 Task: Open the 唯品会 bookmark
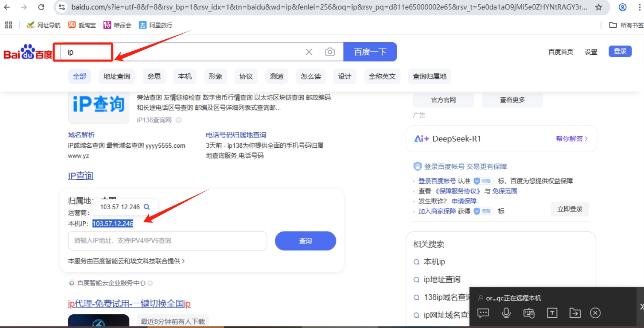pyautogui.click(x=117, y=25)
